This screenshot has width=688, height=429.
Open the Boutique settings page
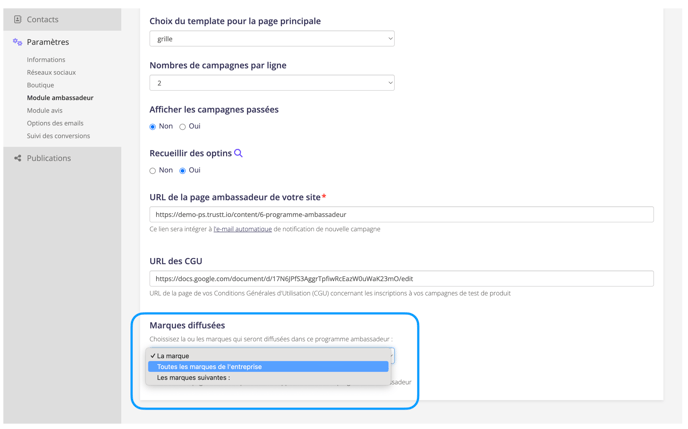(41, 85)
